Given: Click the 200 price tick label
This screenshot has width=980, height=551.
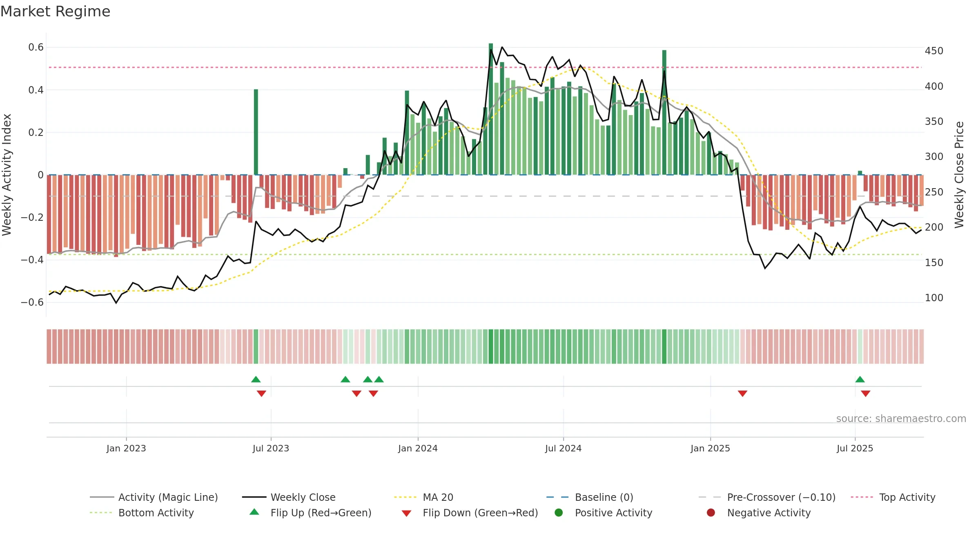Looking at the screenshot, I should (934, 227).
